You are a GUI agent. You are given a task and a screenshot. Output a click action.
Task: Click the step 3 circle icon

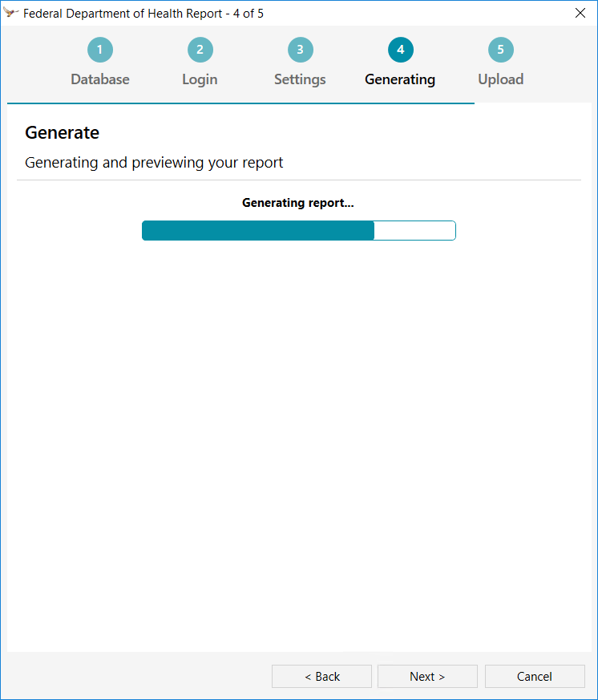click(301, 50)
